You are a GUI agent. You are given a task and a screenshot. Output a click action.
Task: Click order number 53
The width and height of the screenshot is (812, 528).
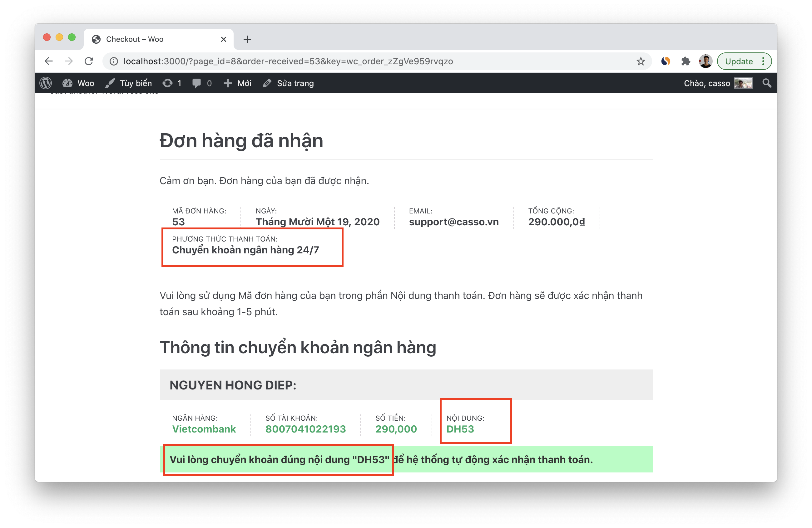pyautogui.click(x=178, y=222)
